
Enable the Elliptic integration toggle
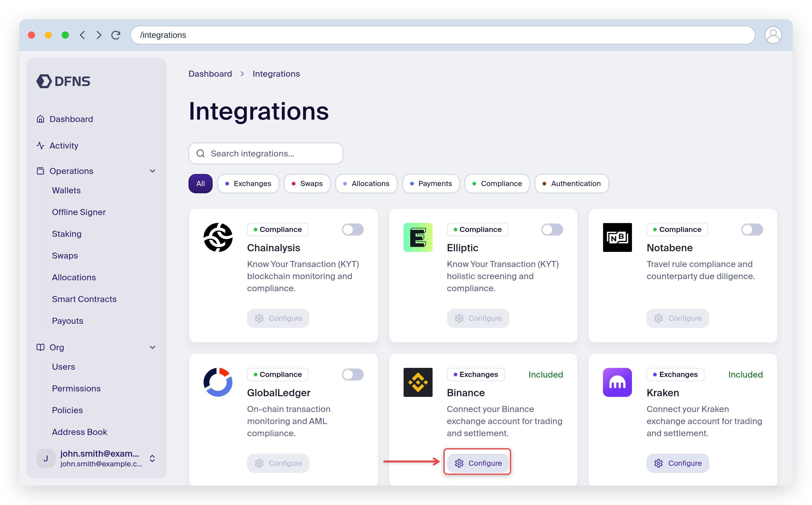pos(552,230)
